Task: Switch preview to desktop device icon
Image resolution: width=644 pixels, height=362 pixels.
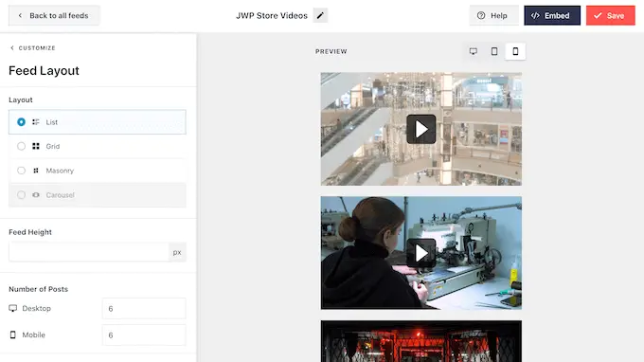Action: tap(474, 51)
